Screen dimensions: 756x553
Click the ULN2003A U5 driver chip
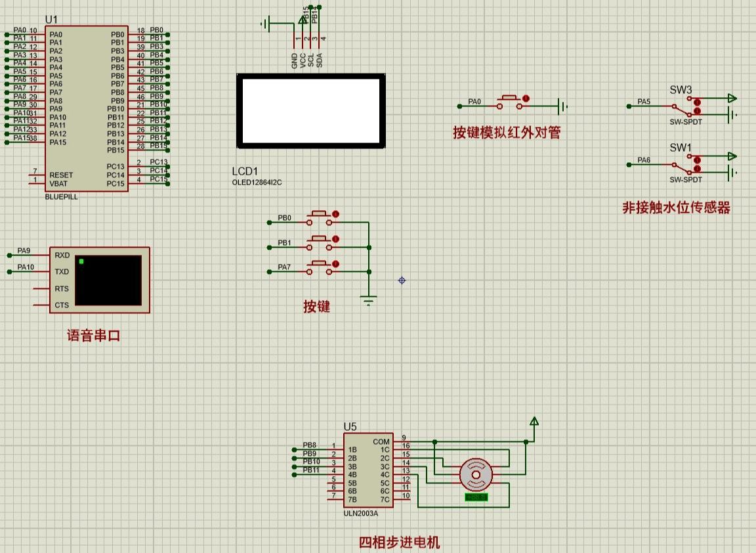[x=368, y=471]
